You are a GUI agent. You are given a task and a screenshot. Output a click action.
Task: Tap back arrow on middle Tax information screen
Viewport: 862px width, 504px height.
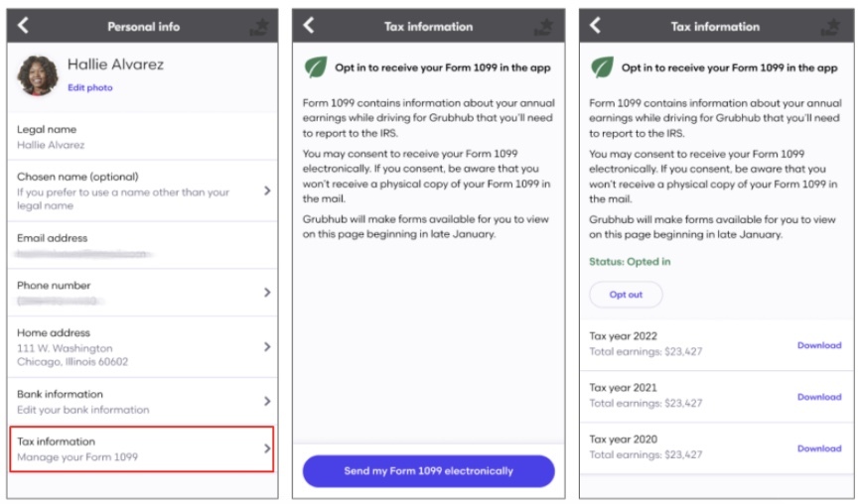tap(309, 25)
